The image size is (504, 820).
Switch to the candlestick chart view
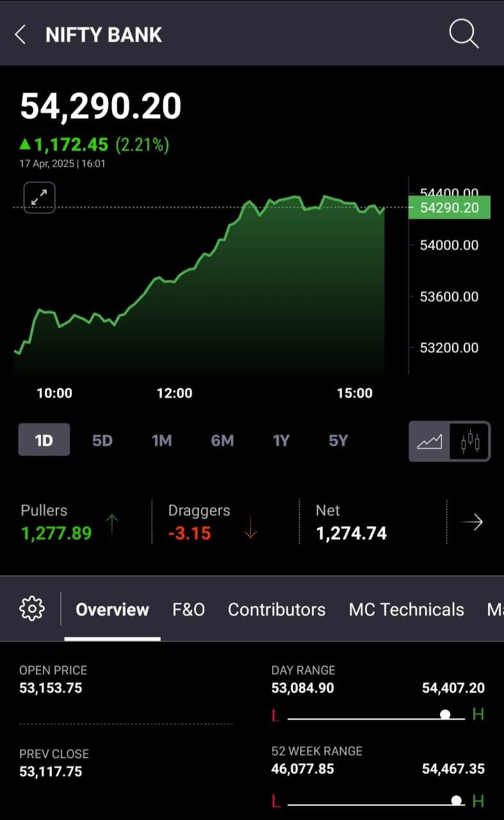click(470, 441)
